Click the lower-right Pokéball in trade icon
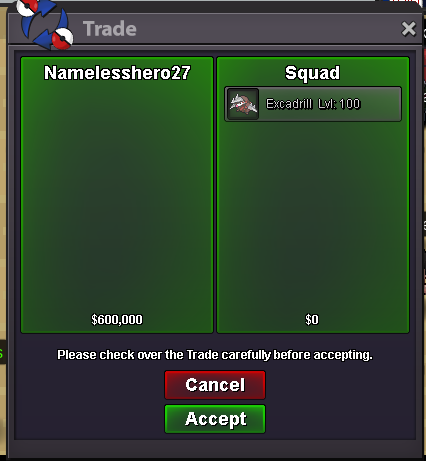The width and height of the screenshot is (426, 461). [x=63, y=39]
